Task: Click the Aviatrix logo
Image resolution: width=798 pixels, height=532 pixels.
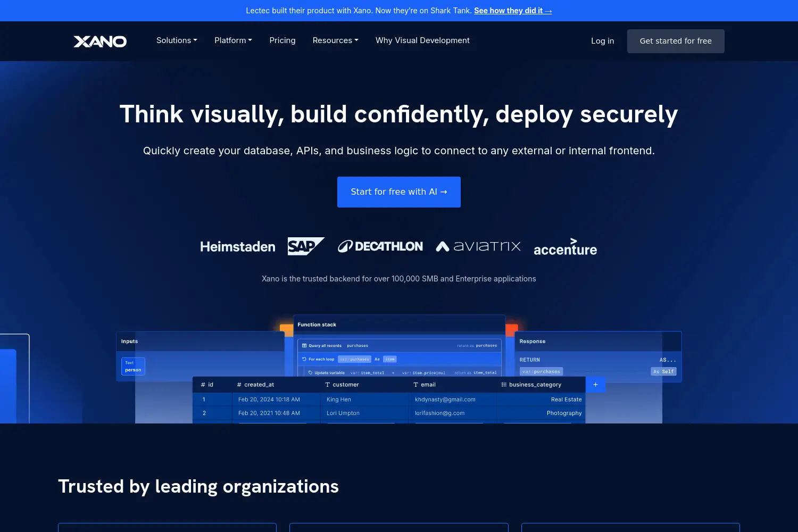Action: point(478,246)
